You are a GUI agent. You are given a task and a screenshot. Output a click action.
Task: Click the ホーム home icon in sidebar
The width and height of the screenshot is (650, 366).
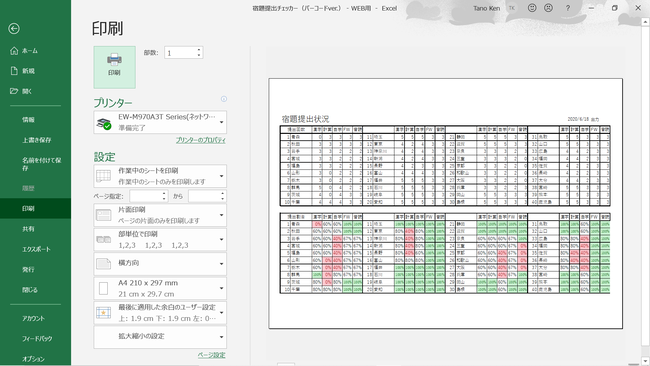tap(14, 51)
